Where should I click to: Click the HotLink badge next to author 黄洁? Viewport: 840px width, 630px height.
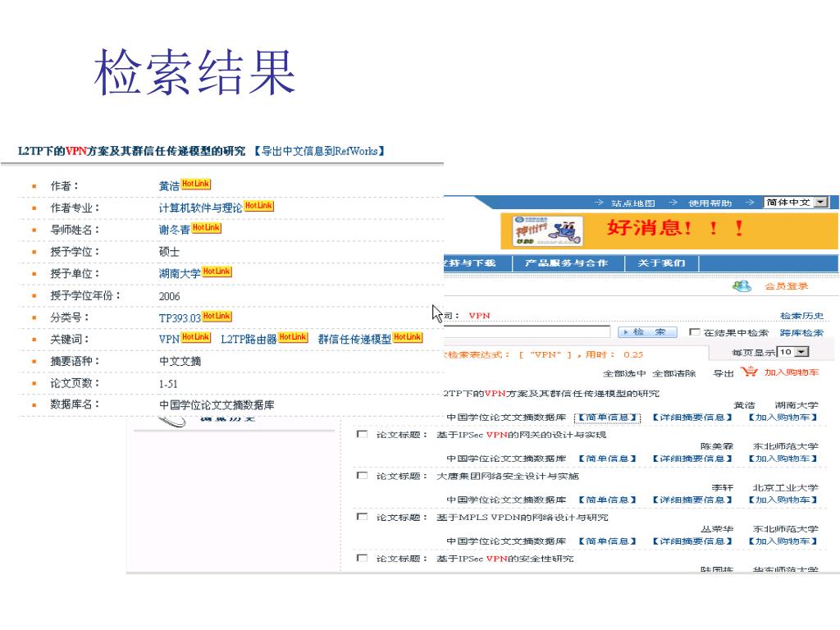coord(196,184)
